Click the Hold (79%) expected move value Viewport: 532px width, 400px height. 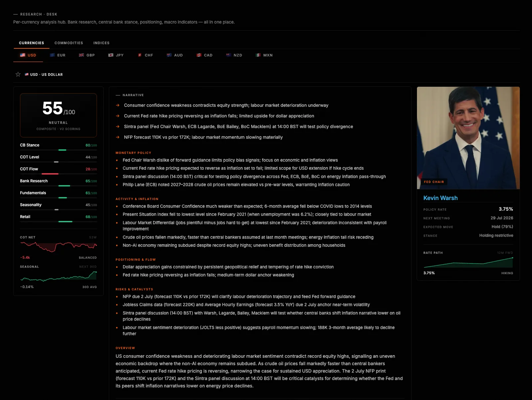(502, 227)
